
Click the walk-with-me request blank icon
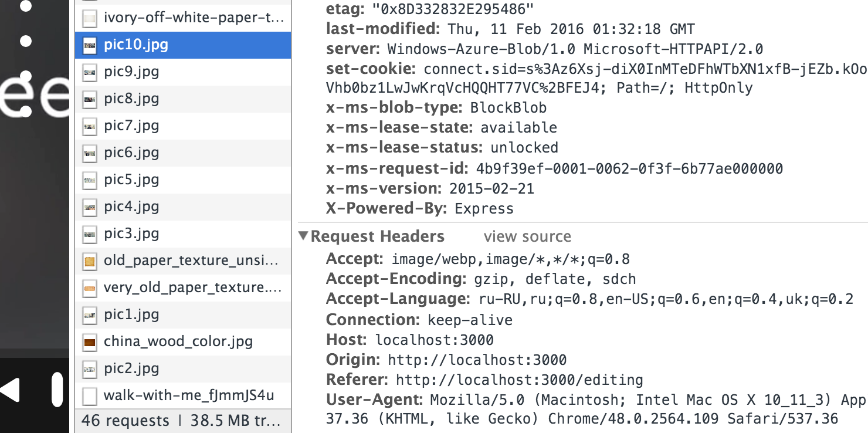point(90,396)
